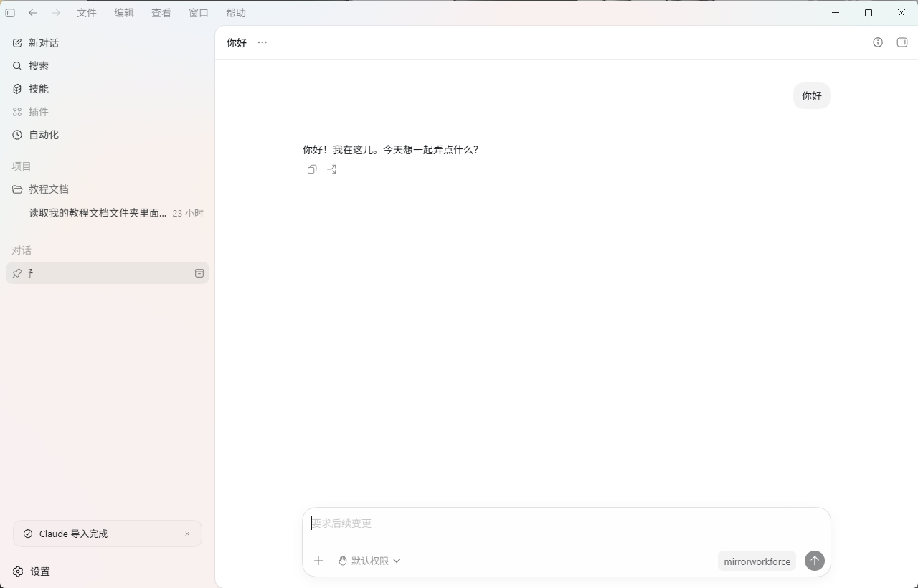The width and height of the screenshot is (918, 588).
Task: Focus the 要求后续变更 input box
Action: 567,523
